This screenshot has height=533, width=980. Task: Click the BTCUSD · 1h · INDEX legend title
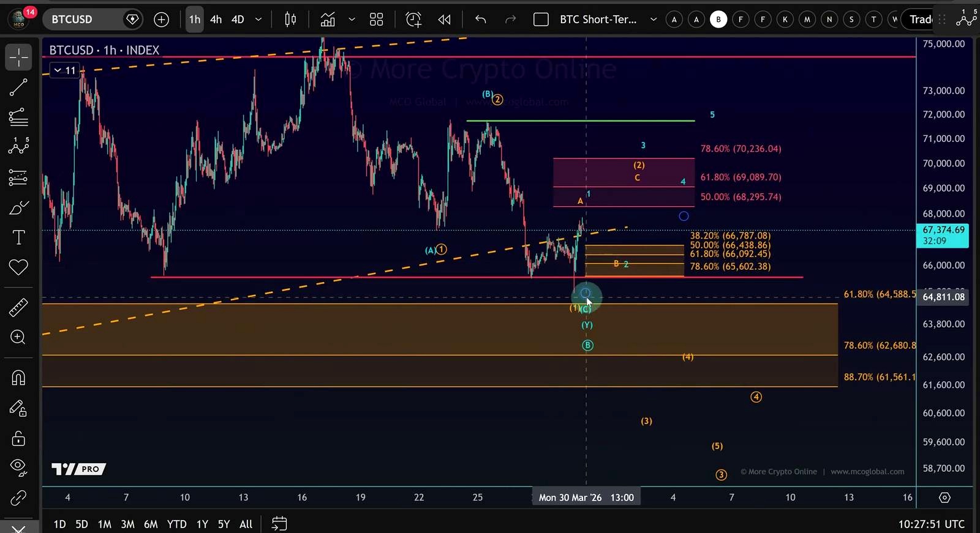point(104,50)
